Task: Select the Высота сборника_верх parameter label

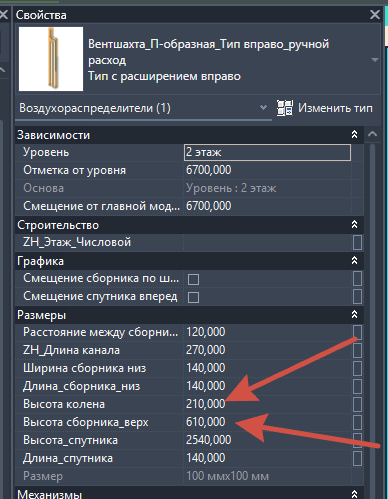Action: pyautogui.click(x=86, y=422)
